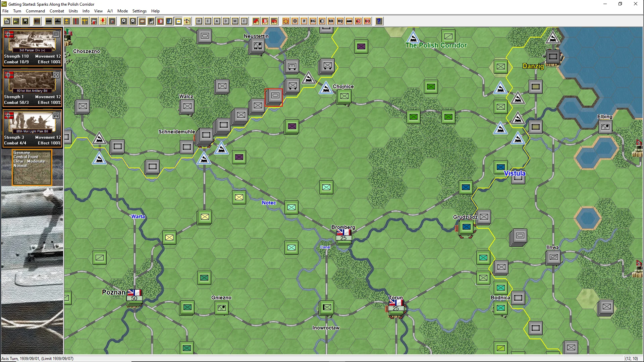Screen dimensions: 644x362
Task: Open the Mode menu
Action: click(122, 11)
